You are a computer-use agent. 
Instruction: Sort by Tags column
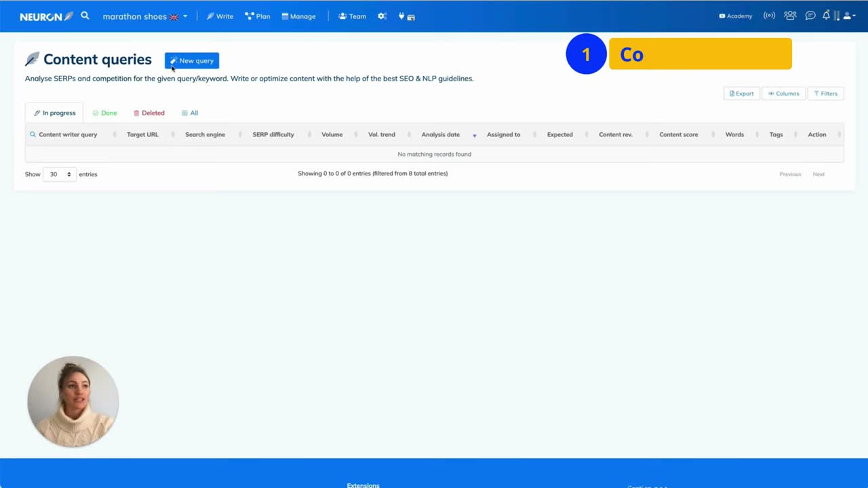781,134
